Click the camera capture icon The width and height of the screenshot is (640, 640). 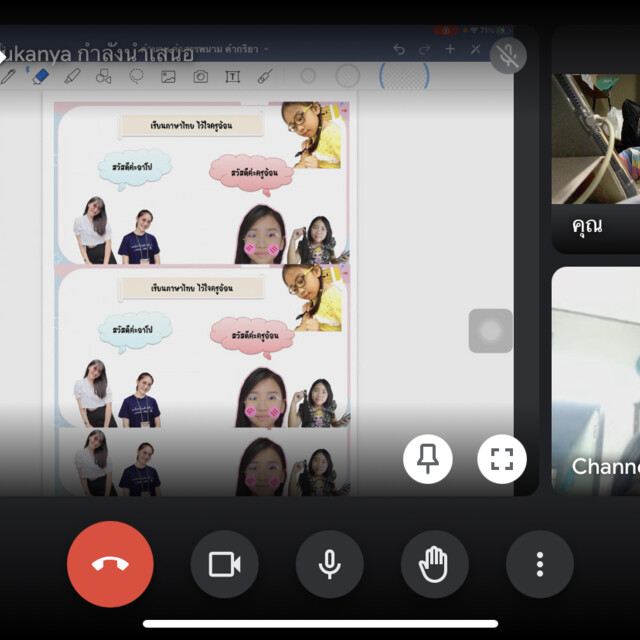(x=200, y=76)
